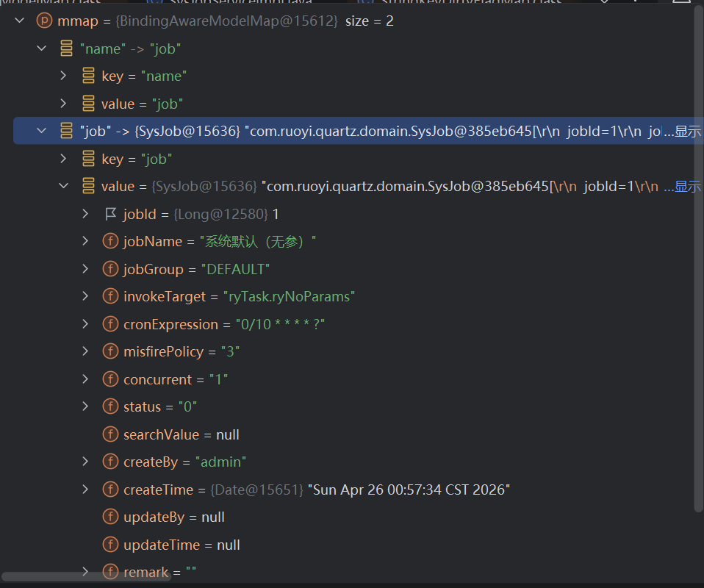
Task: Click the field icon next to createBy
Action: coord(110,462)
